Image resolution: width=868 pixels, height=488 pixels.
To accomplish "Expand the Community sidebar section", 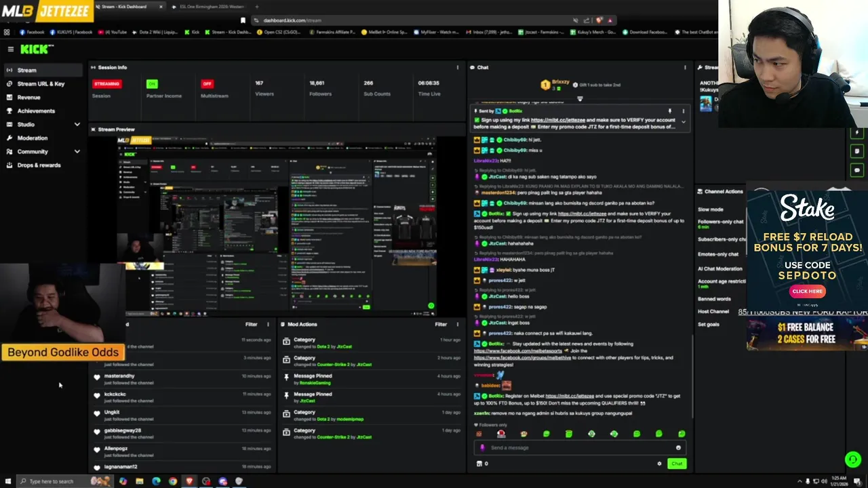I will pos(77,151).
